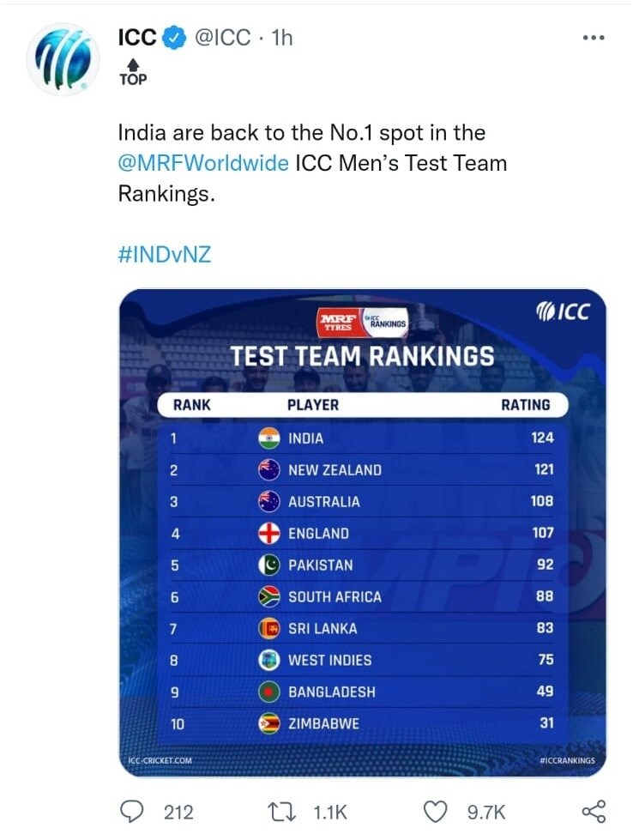Click the @ICC handle
The width and height of the screenshot is (633, 840).
221,38
